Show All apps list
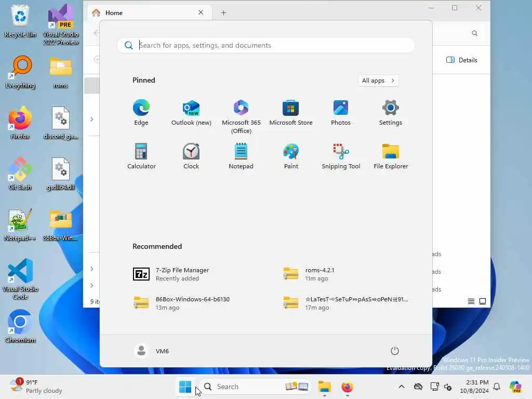 (x=378, y=81)
